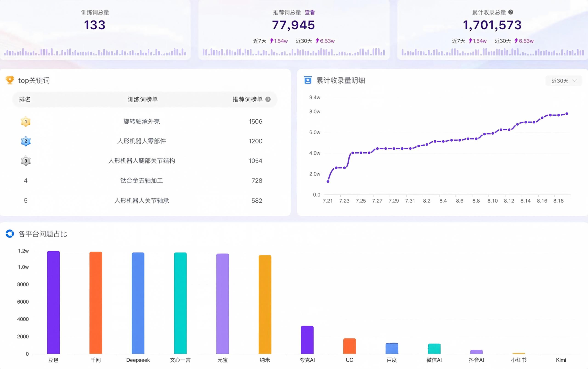Click the help icon beside 累计收录总量
The width and height of the screenshot is (588, 369).
510,12
